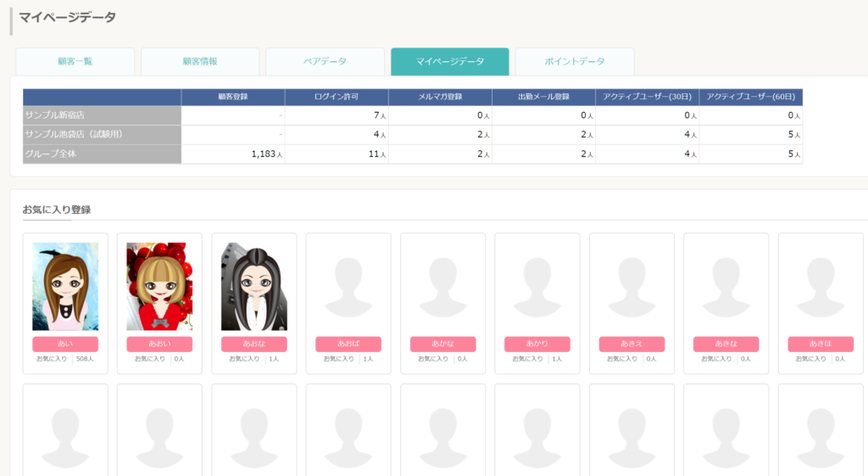Click the pink あおい name button
The width and height of the screenshot is (868, 476).
[159, 344]
